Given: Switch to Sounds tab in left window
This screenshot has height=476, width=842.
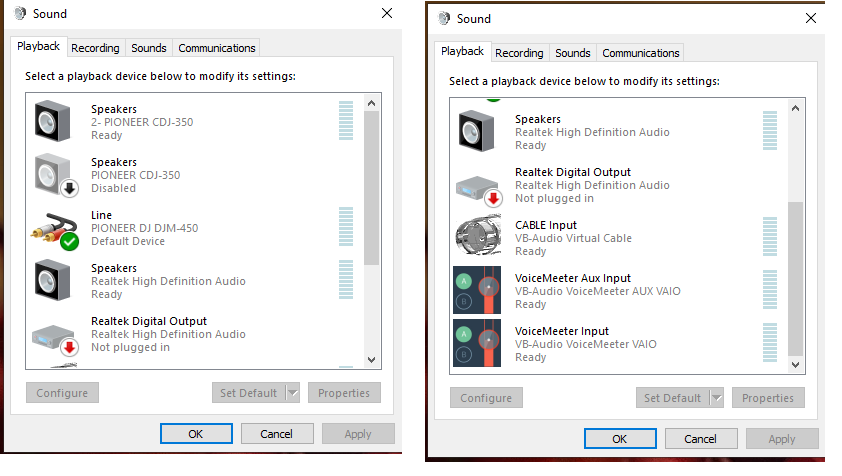Looking at the screenshot, I should coord(149,48).
